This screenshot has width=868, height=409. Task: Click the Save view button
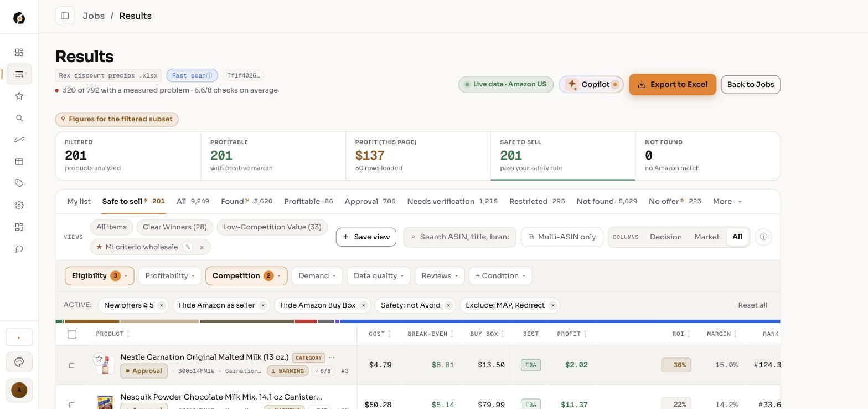366,237
